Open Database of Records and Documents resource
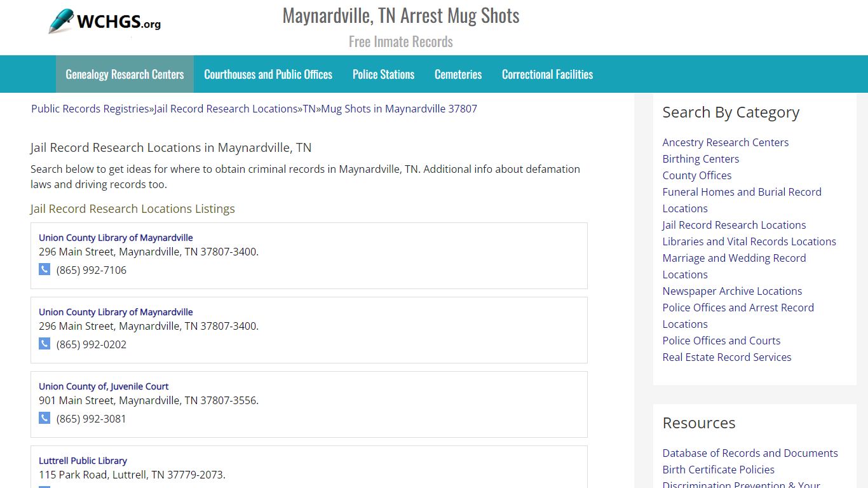The height and width of the screenshot is (488, 868). [750, 453]
